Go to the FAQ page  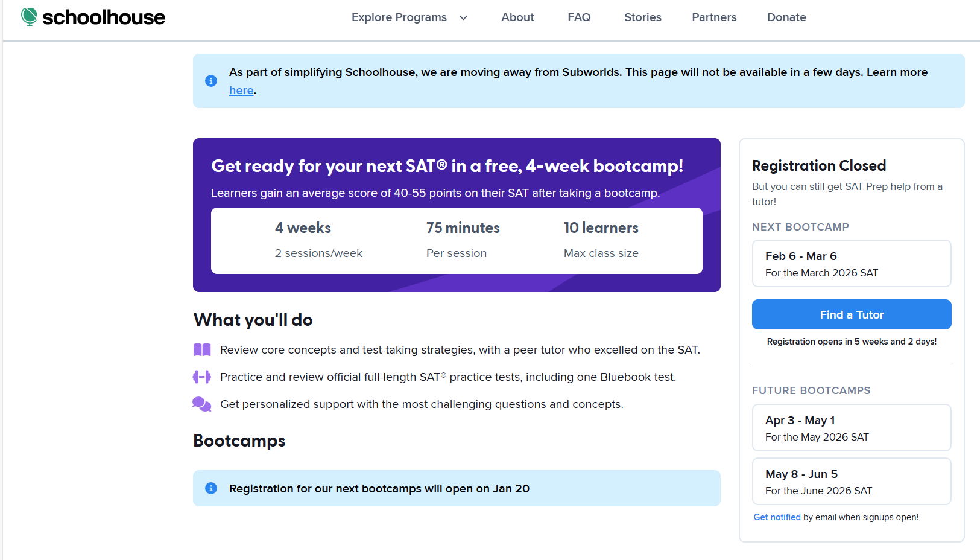coord(579,17)
